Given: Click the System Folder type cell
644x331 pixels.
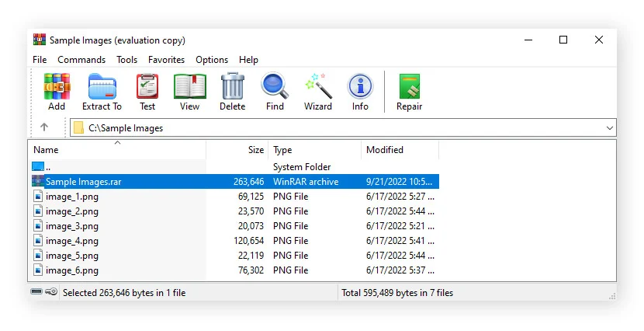Looking at the screenshot, I should (x=302, y=167).
